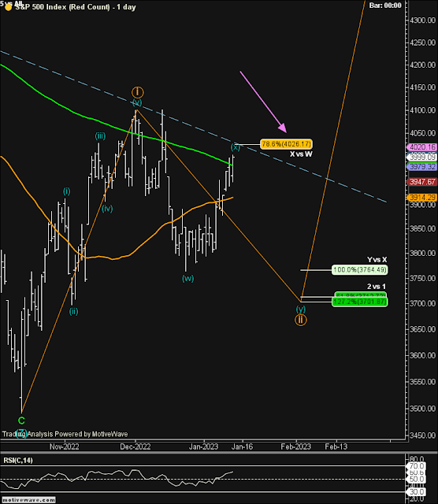This screenshot has width=438, height=504.
Task: Click the white 3999.09 price tag
Action: [422, 157]
